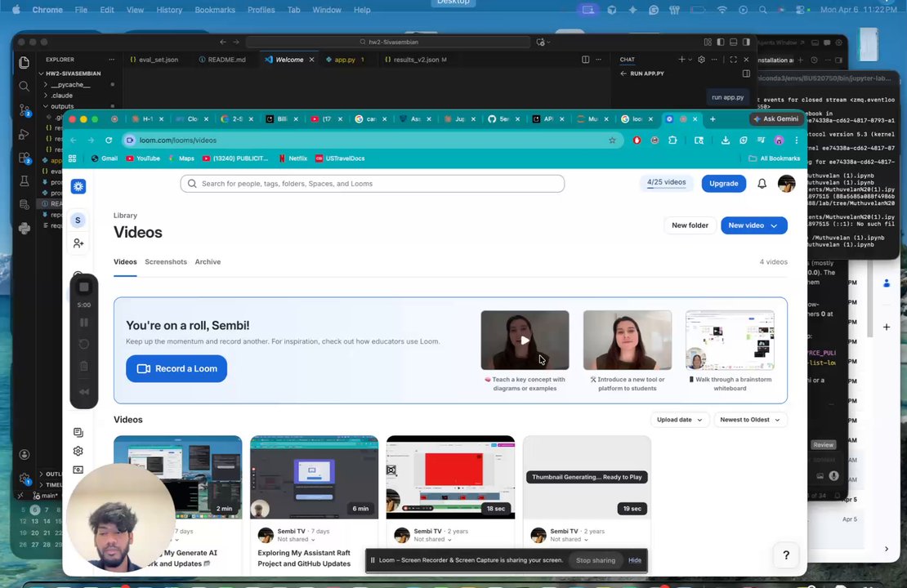Open the Chrome apps grid in bookmarks bar
The image size is (907, 588).
(72, 158)
